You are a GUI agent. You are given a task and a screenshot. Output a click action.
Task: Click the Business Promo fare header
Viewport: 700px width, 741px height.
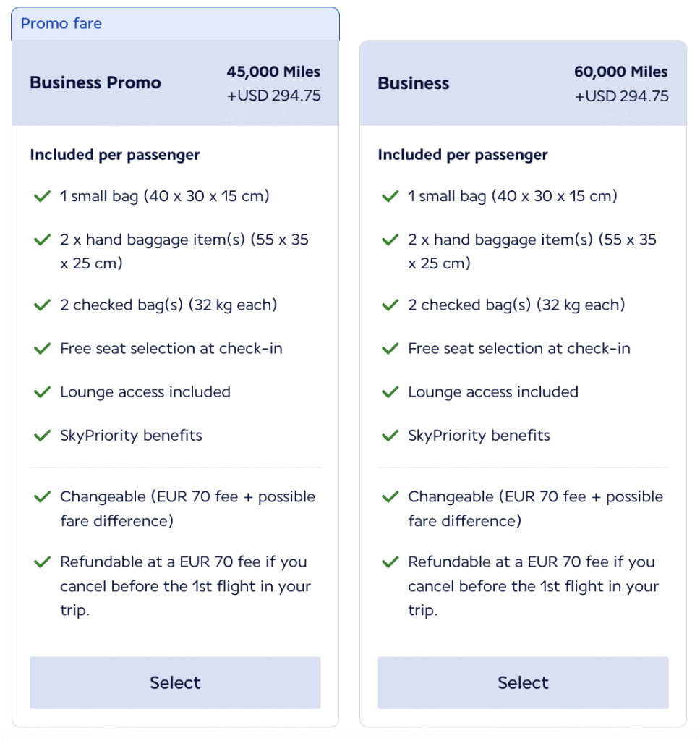[x=95, y=82]
